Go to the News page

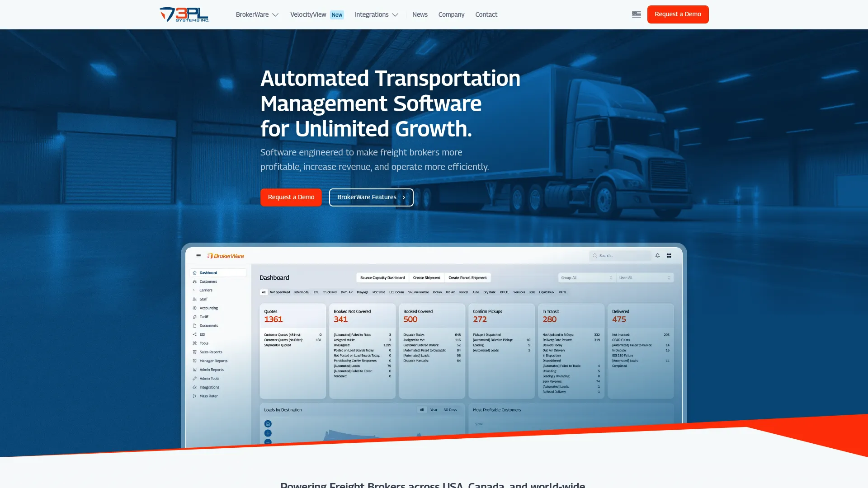tap(420, 14)
